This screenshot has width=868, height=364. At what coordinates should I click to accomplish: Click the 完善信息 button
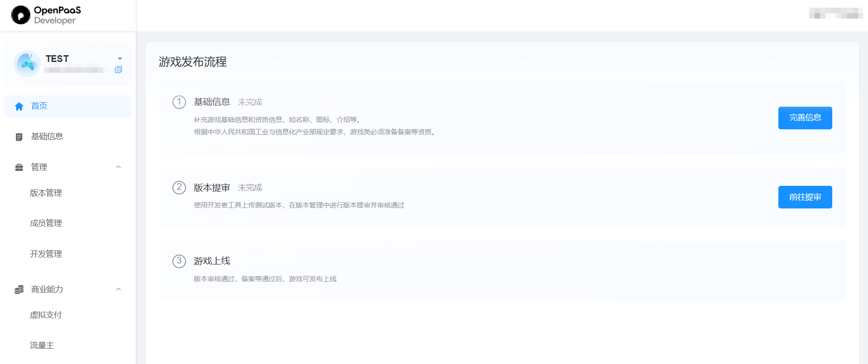[x=805, y=118]
